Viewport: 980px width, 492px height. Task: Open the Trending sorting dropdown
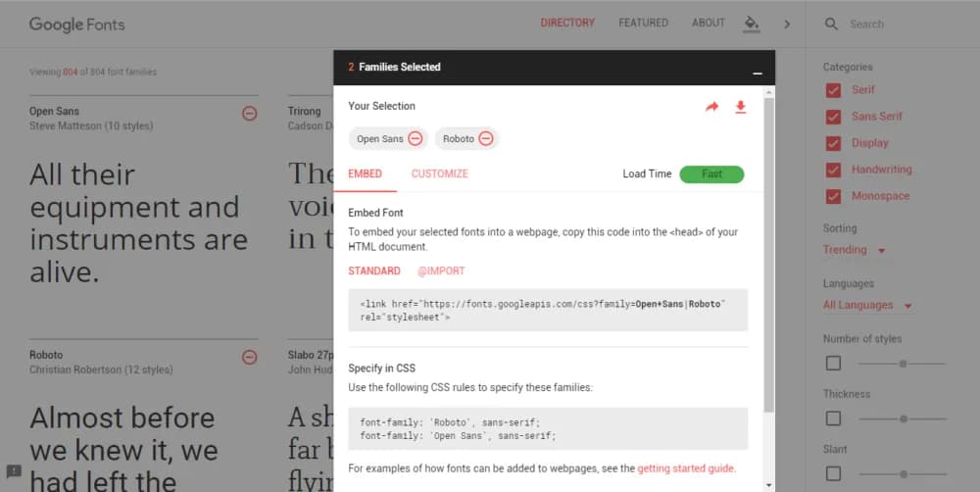(854, 250)
